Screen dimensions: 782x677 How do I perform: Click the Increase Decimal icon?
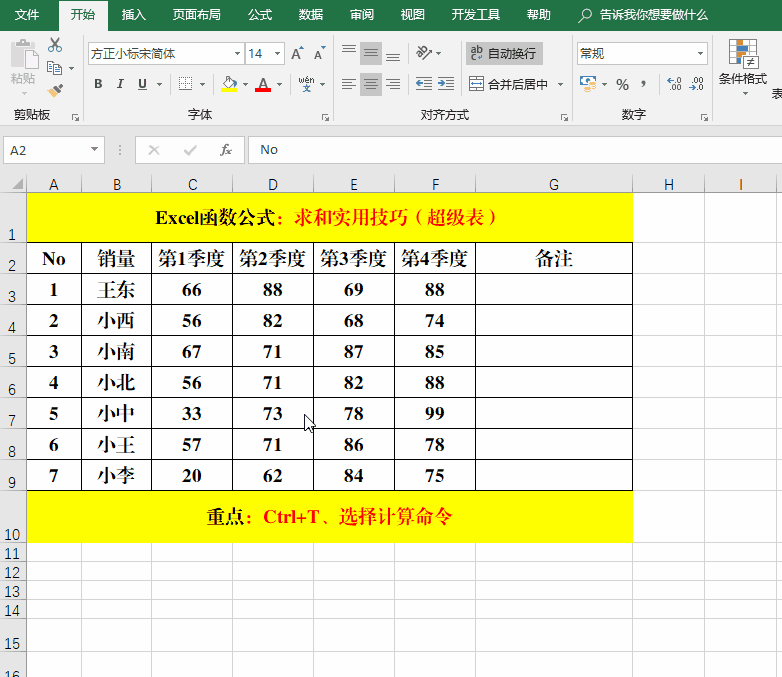click(673, 85)
